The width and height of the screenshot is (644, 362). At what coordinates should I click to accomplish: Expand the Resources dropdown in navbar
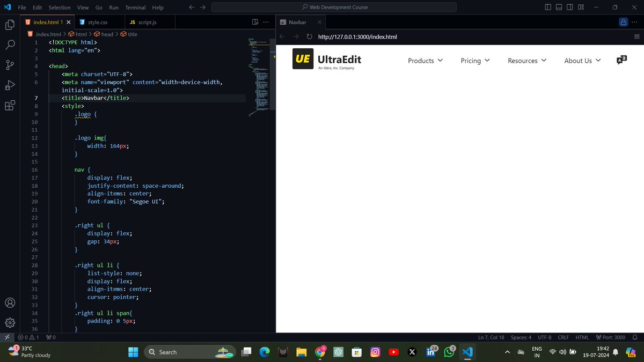coord(527,61)
